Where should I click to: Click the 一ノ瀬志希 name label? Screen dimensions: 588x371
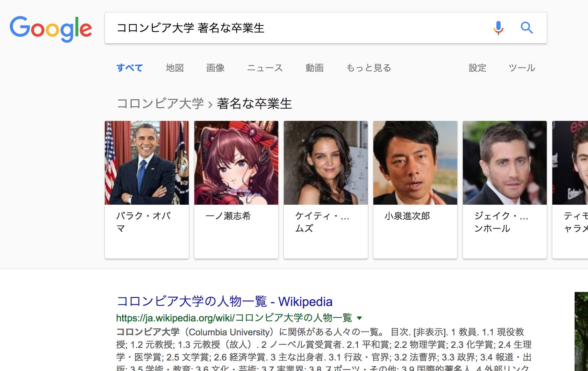coord(228,216)
